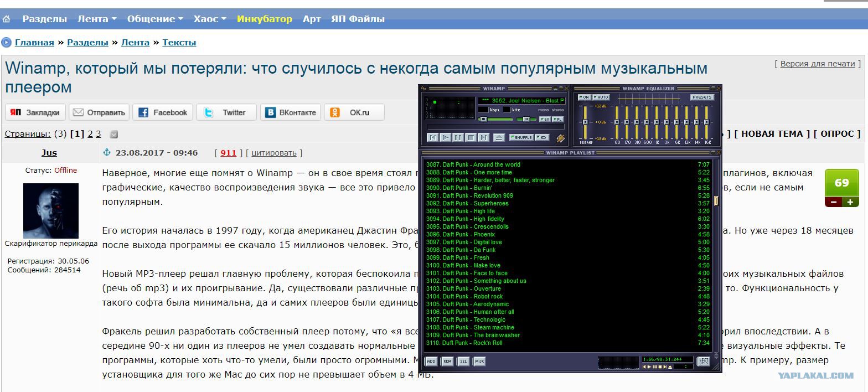The height and width of the screenshot is (392, 868).
Task: Open playlist SEL menu
Action: 463,362
